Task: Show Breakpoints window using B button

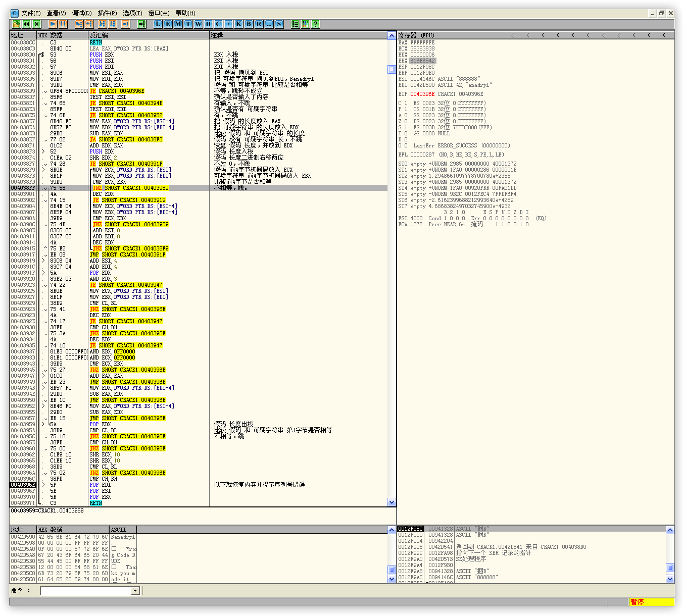Action: coord(249,24)
